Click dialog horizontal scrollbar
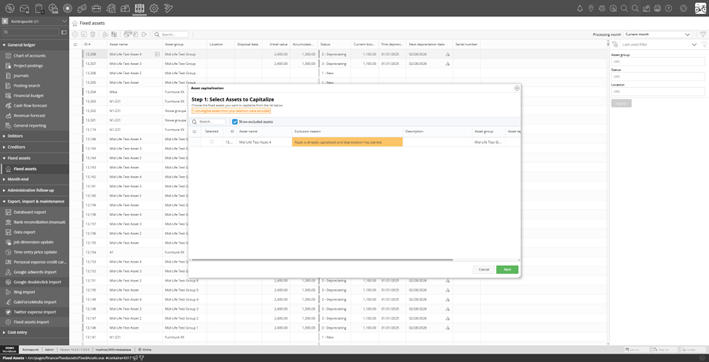Screen dimensions: 709x362 [x=321, y=260]
